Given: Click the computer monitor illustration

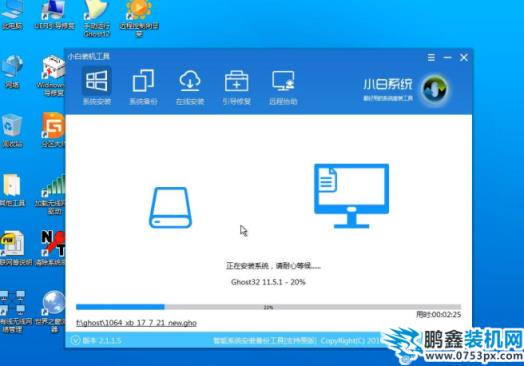Looking at the screenshot, I should (x=352, y=196).
